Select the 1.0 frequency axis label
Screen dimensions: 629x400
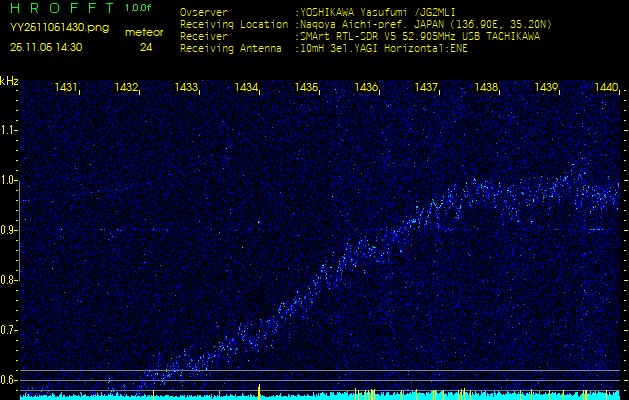point(9,181)
